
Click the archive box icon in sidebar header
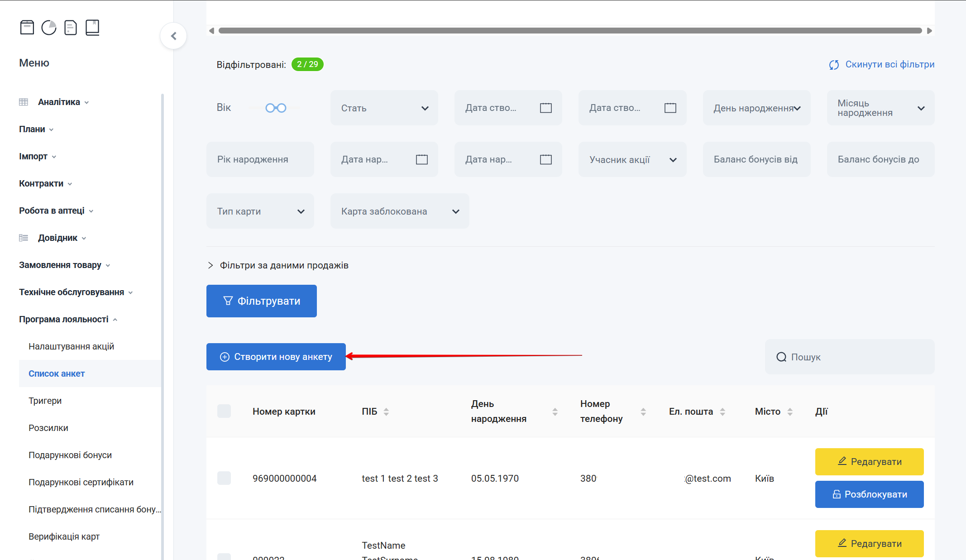tap(27, 28)
